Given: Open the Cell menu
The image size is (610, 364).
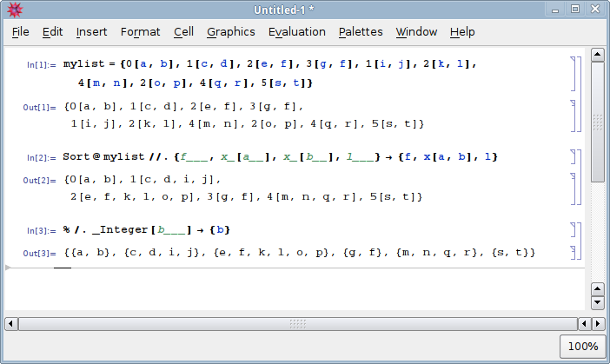Looking at the screenshot, I should [183, 32].
